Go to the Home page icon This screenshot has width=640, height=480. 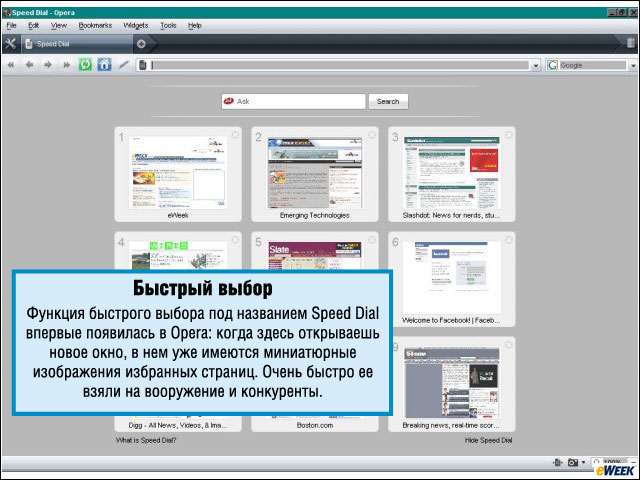pyautogui.click(x=104, y=64)
